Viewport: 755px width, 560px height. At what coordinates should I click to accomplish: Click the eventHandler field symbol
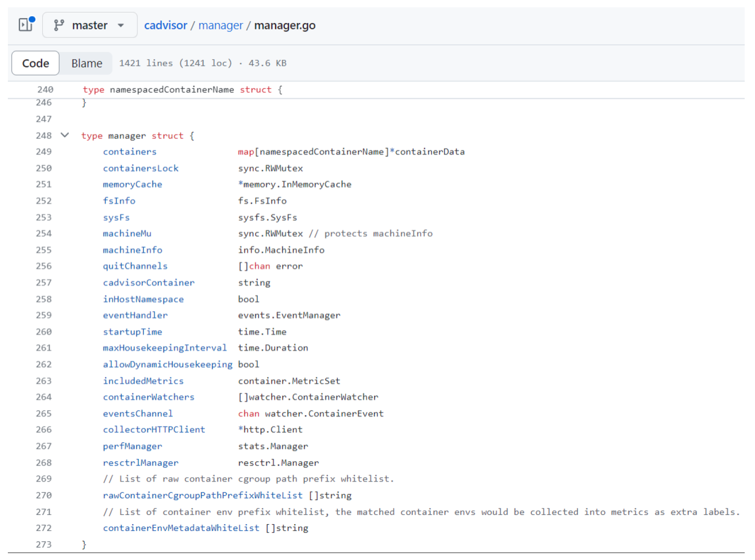tap(135, 315)
